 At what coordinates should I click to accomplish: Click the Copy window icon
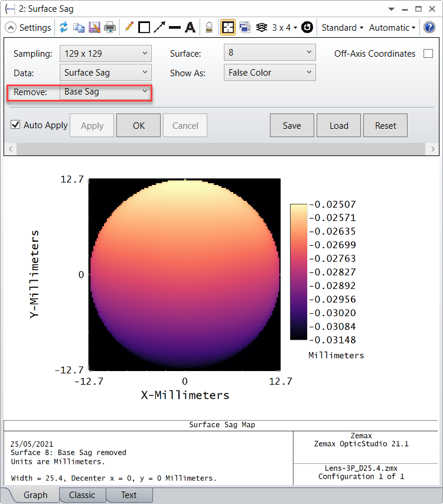point(79,28)
